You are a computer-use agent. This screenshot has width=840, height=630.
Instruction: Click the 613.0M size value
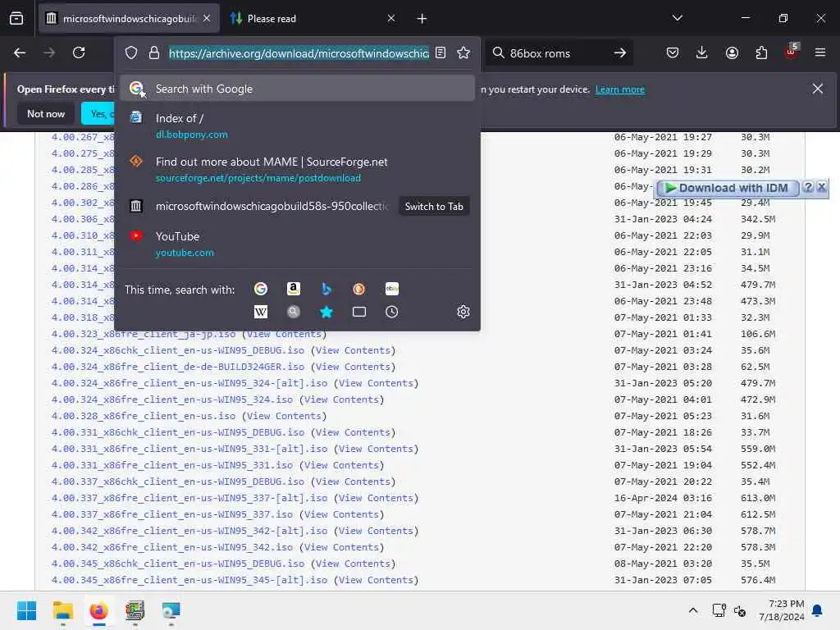pos(757,498)
